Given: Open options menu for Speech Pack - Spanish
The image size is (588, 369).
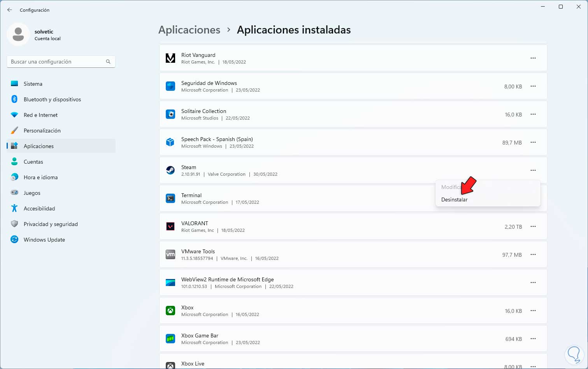Looking at the screenshot, I should point(533,142).
